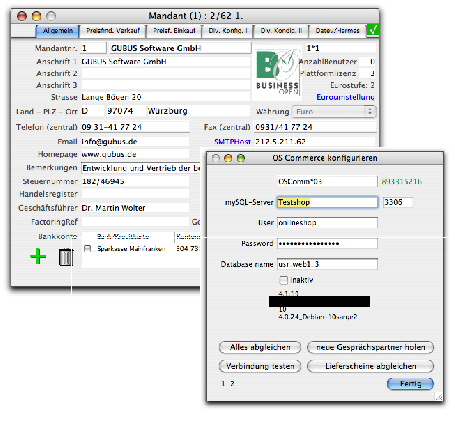The image size is (455, 427).
Task: Click the green plus add bank account icon
Action: tap(38, 256)
